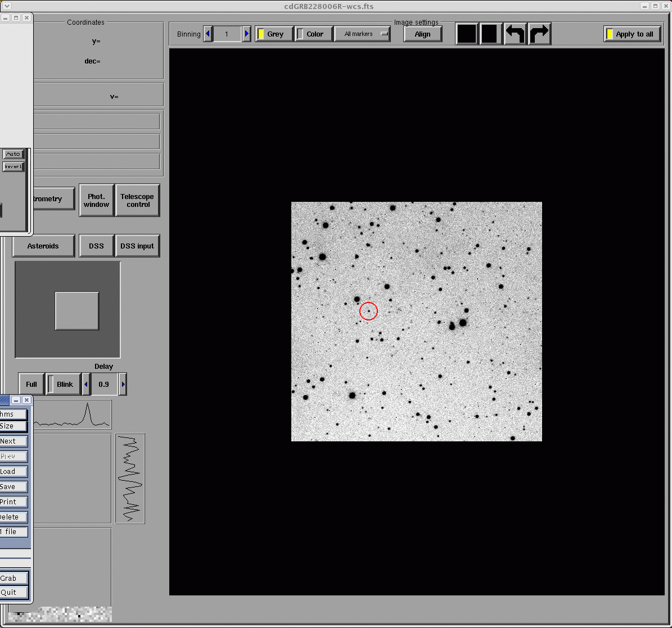Click the Delete button in side panel
This screenshot has height=628, width=672.
13,517
